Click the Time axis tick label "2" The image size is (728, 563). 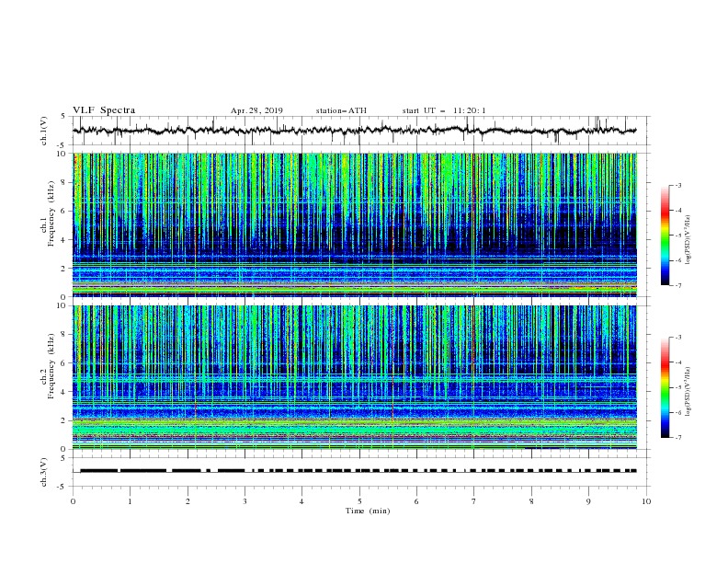point(188,501)
